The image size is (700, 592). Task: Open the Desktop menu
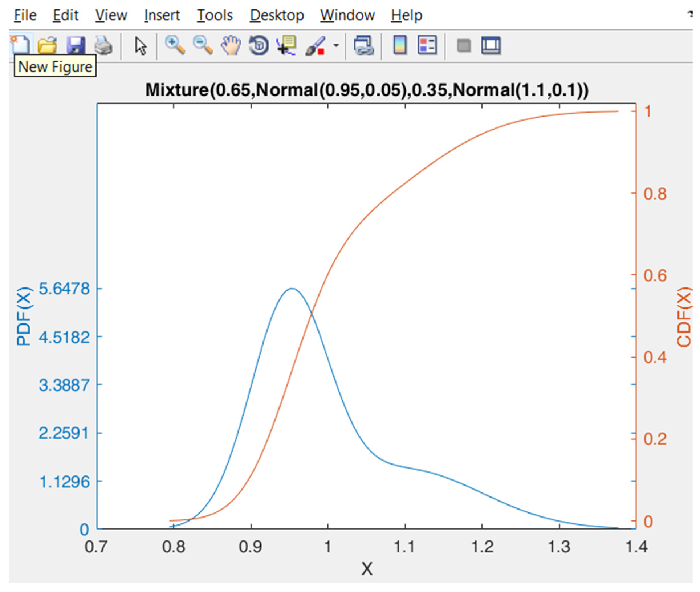[277, 15]
